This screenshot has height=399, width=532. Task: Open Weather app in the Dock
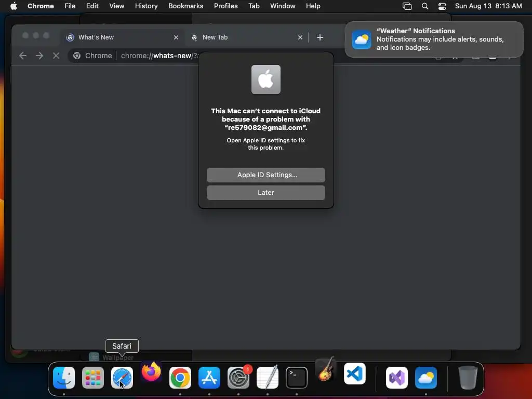pos(426,378)
